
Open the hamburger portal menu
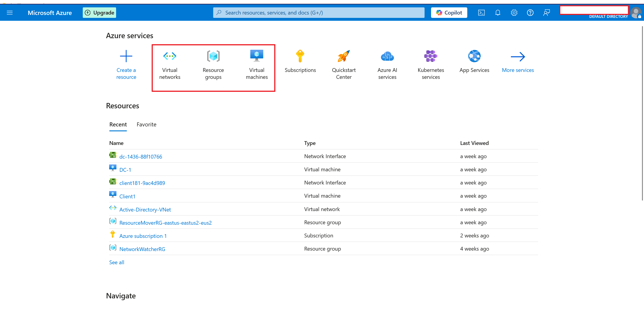point(10,13)
